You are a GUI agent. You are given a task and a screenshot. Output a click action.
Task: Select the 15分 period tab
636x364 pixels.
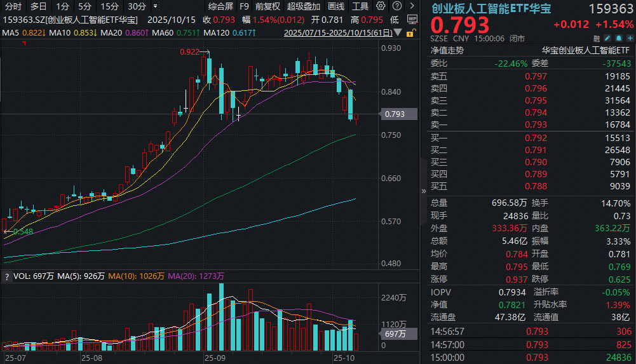coord(110,6)
